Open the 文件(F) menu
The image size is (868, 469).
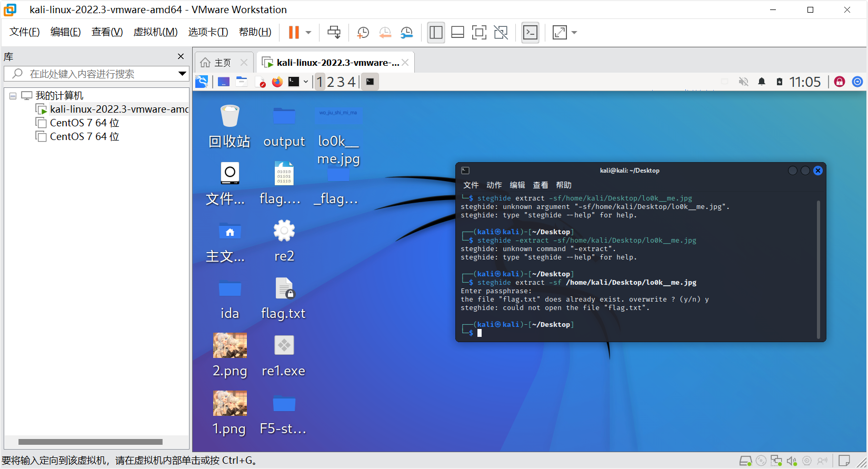click(x=25, y=32)
